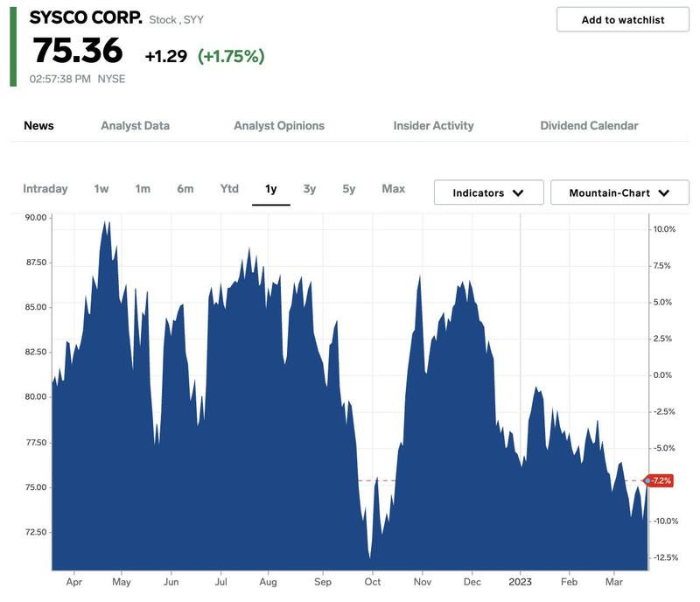The width and height of the screenshot is (700, 602).
Task: Click the Mar label on time axis
Action: tap(614, 582)
